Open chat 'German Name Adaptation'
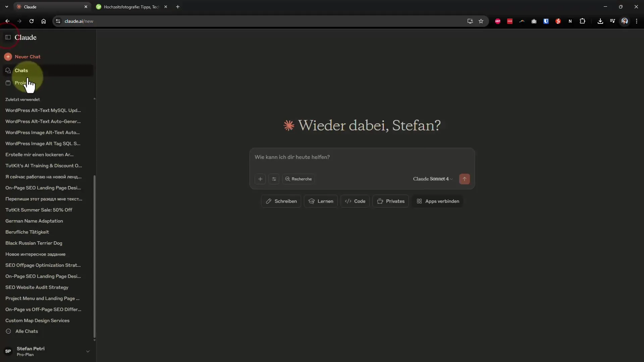Screen dimensions: 644x362 [x=34, y=221]
